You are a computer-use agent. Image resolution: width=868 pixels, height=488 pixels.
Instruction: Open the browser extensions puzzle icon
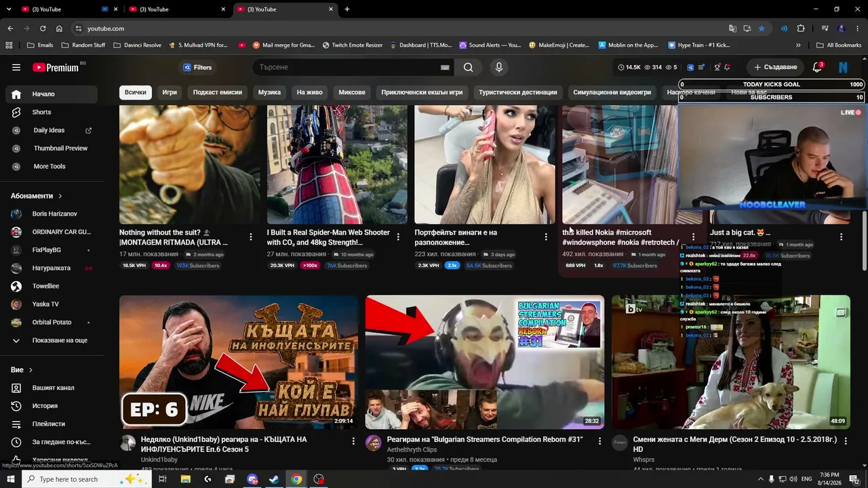pos(801,28)
